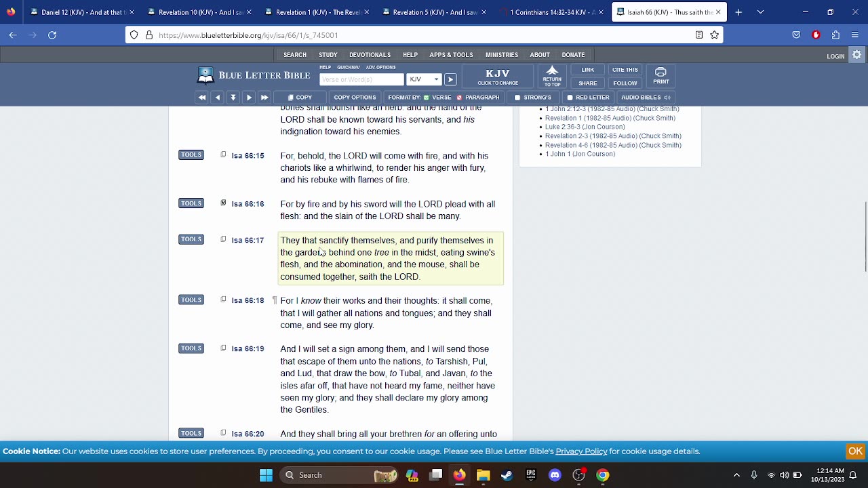The width and height of the screenshot is (868, 488).
Task: Click the LOGIN link
Action: (x=835, y=56)
